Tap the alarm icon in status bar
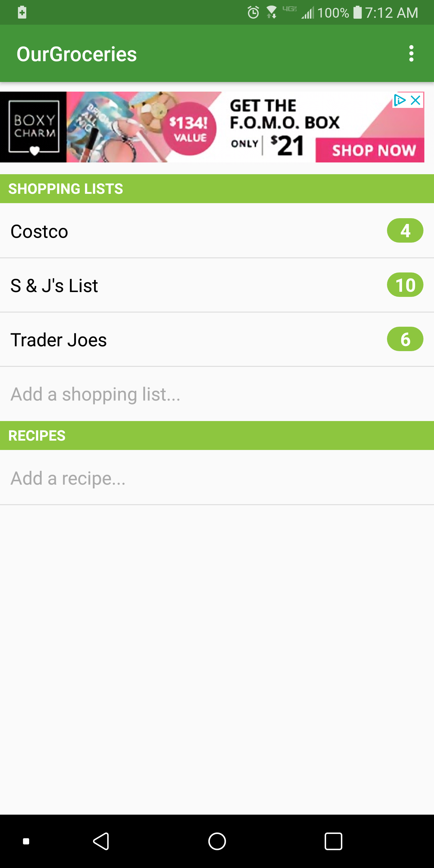The image size is (434, 868). (253, 13)
